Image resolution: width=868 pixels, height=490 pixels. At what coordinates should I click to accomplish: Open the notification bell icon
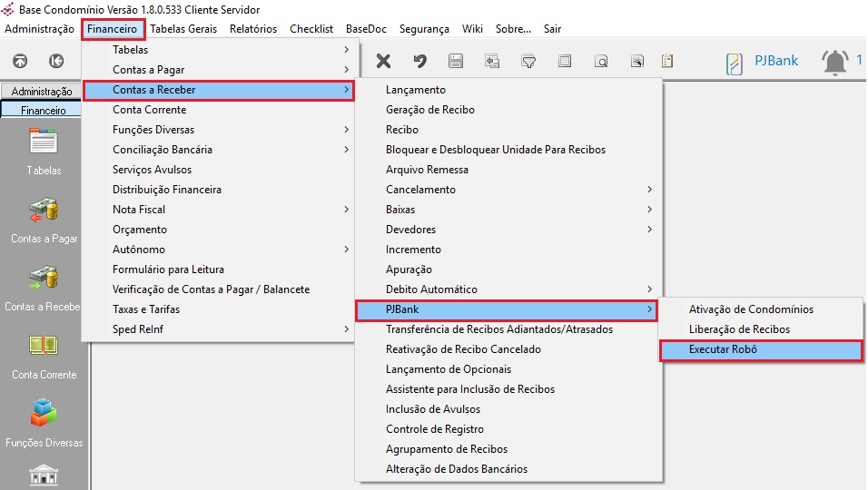pyautogui.click(x=834, y=62)
